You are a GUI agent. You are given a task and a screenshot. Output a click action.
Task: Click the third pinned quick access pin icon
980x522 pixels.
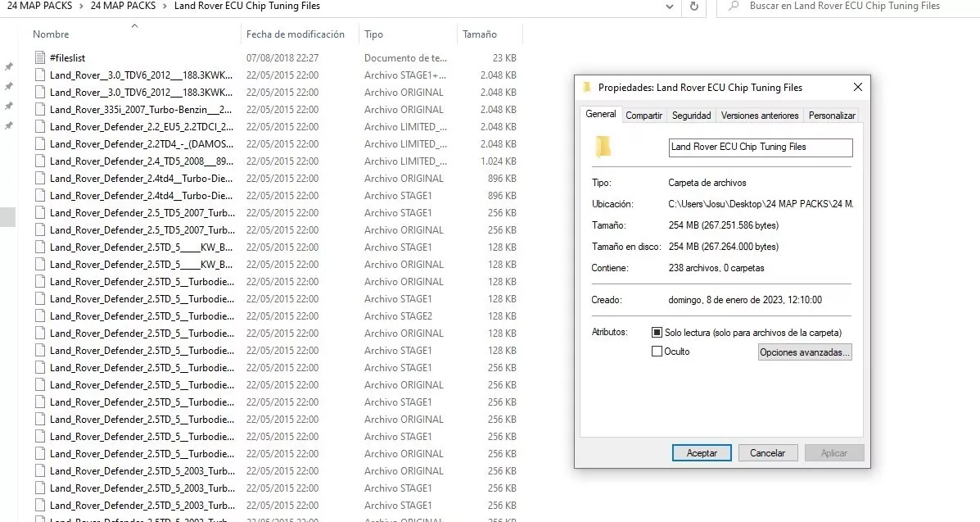point(9,107)
